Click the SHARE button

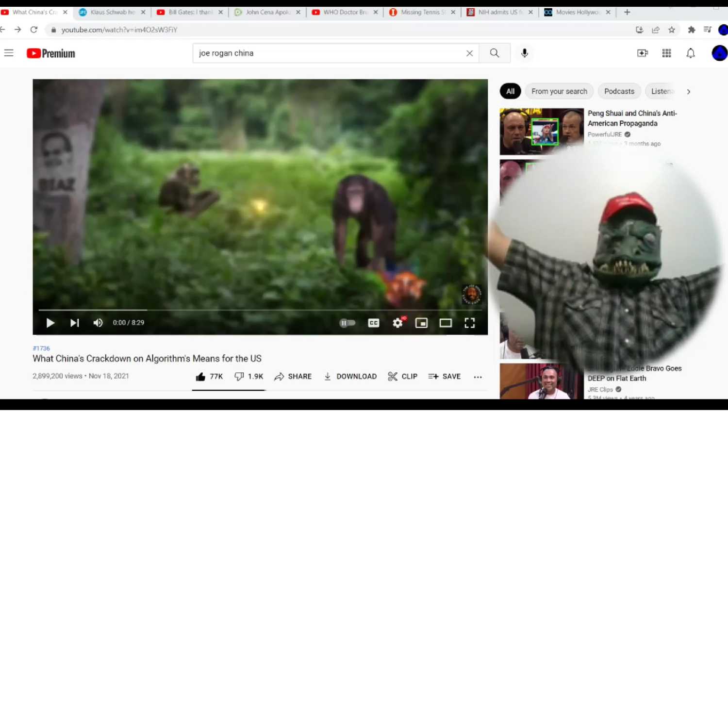coord(293,377)
